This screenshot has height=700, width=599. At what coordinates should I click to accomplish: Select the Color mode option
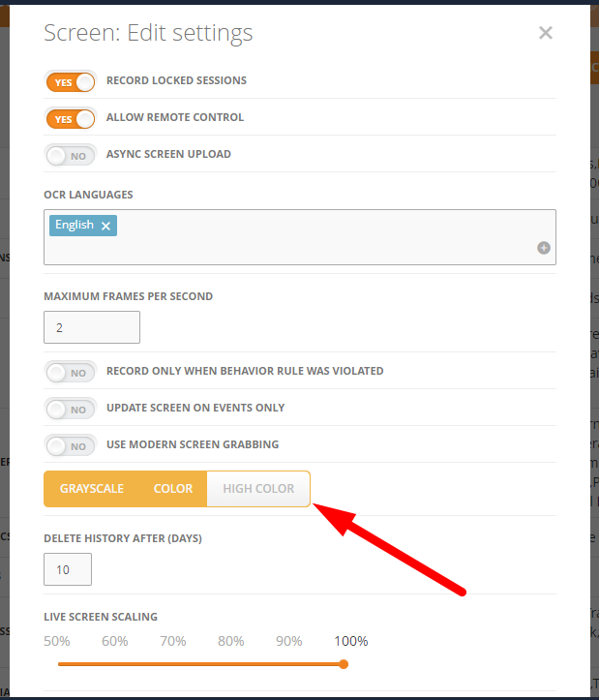[x=173, y=489]
